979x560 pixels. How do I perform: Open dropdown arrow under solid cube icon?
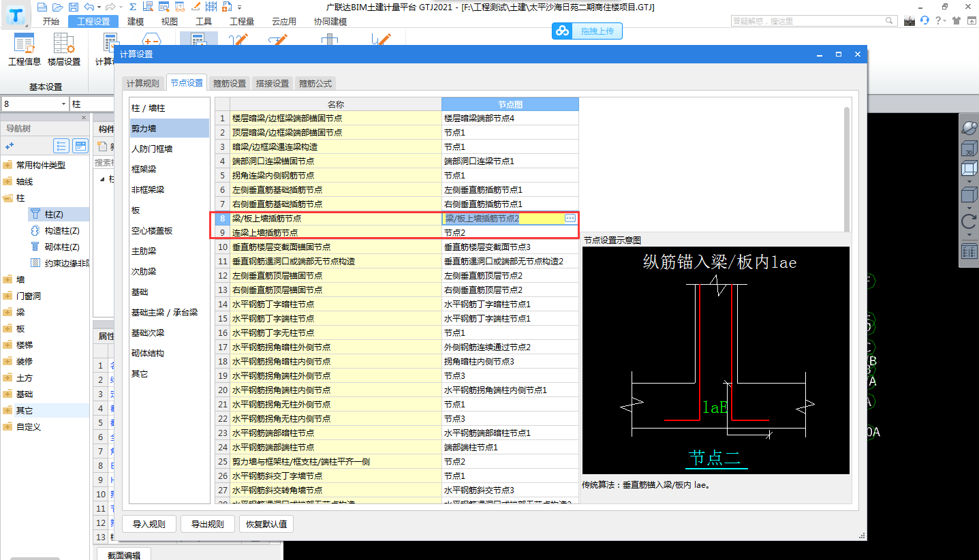pos(969,208)
